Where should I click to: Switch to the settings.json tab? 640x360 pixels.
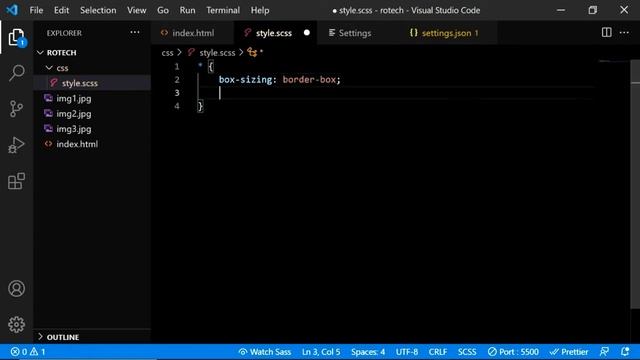[x=449, y=33]
